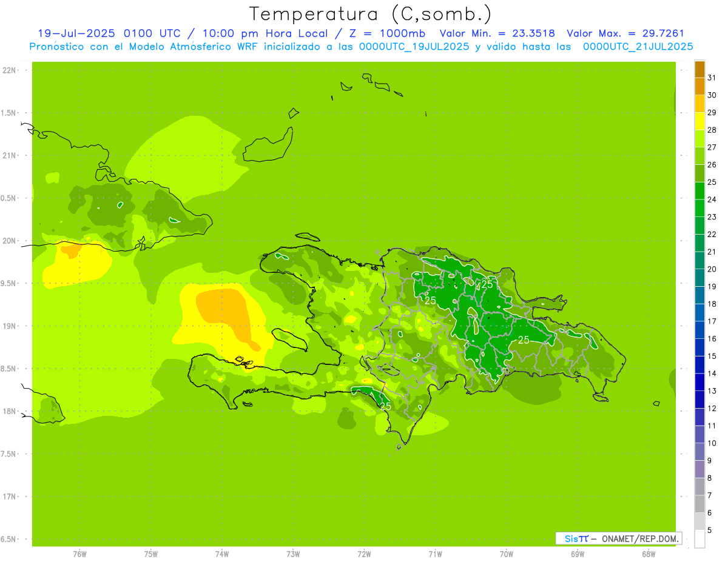Viewport: 728px width, 562px height.
Task: Click the 75W longitude label
Action: click(151, 554)
